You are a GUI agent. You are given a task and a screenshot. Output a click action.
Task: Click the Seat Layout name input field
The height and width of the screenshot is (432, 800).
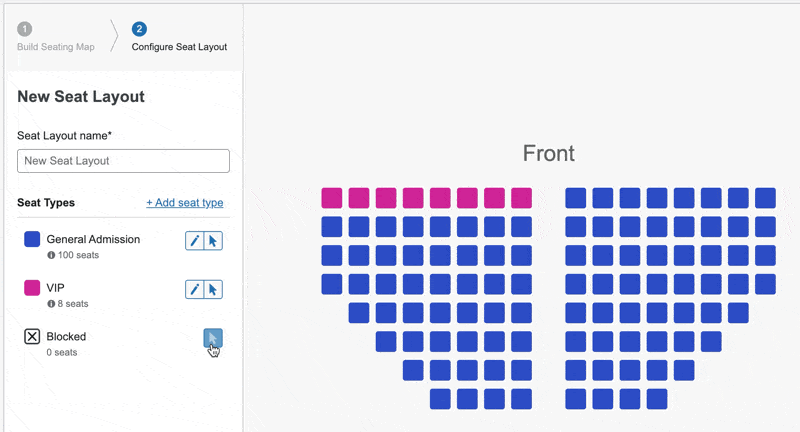coord(123,160)
